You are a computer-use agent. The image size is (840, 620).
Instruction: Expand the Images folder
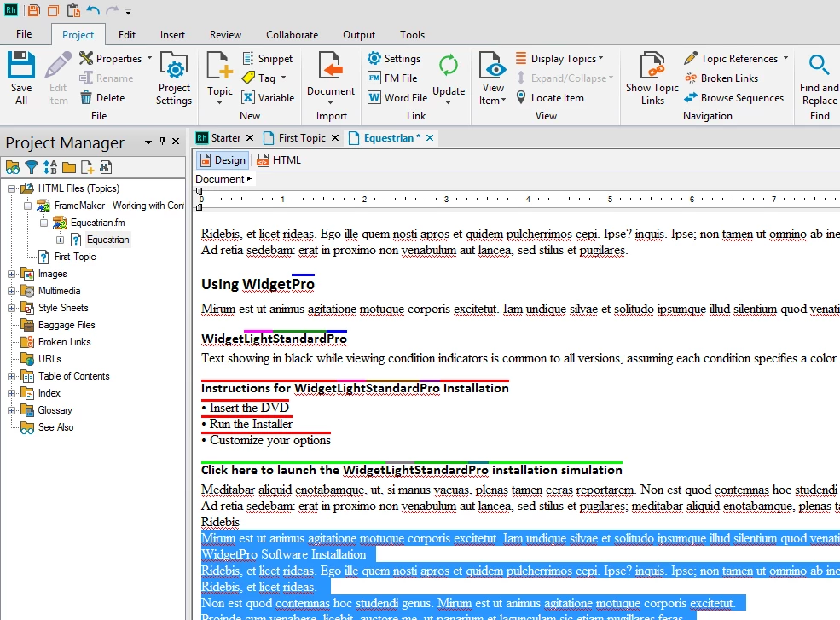(11, 274)
